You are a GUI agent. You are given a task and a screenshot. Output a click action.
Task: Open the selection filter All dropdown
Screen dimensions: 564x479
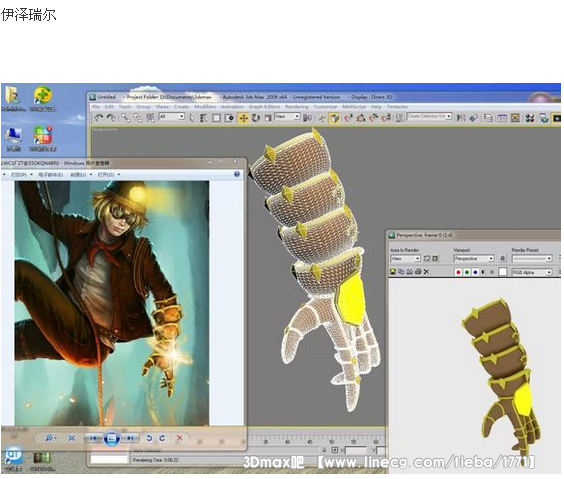[x=172, y=116]
